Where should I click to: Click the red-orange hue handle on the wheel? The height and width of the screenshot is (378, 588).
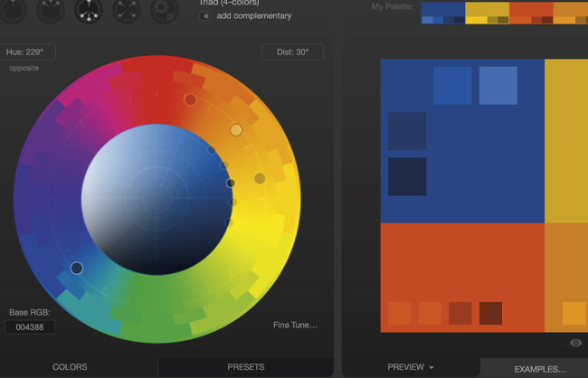click(191, 99)
